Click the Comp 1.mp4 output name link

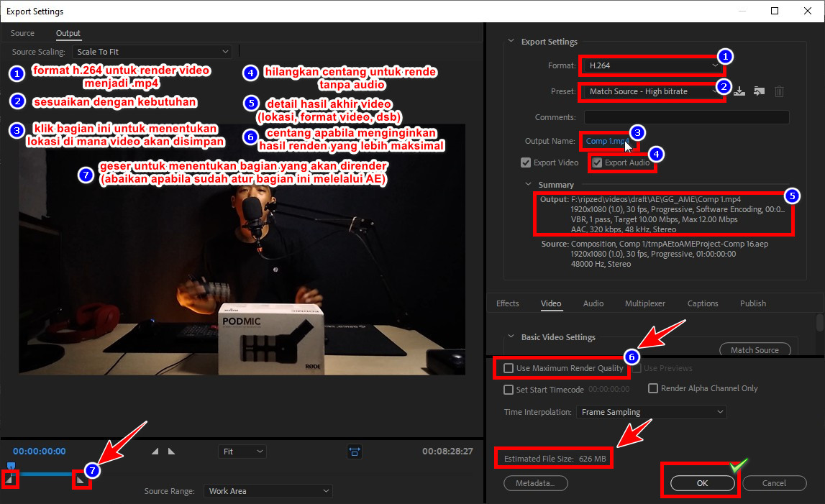click(x=606, y=141)
